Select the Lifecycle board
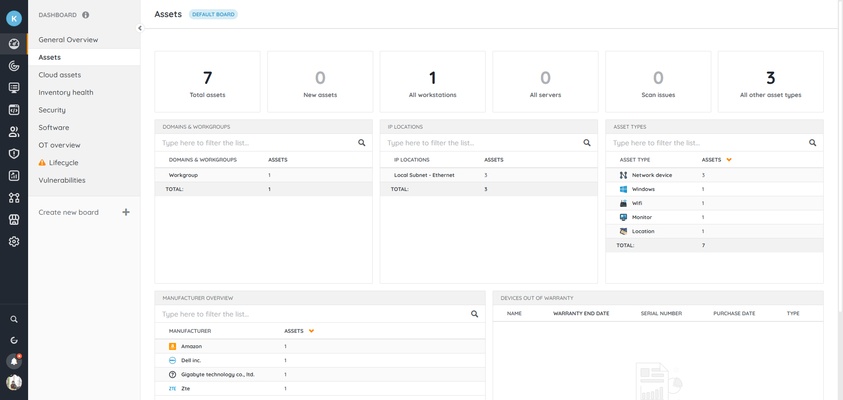The height and width of the screenshot is (400, 843). click(x=63, y=163)
